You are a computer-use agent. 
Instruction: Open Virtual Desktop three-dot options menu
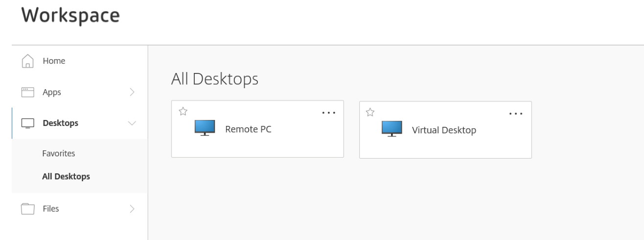pyautogui.click(x=516, y=113)
